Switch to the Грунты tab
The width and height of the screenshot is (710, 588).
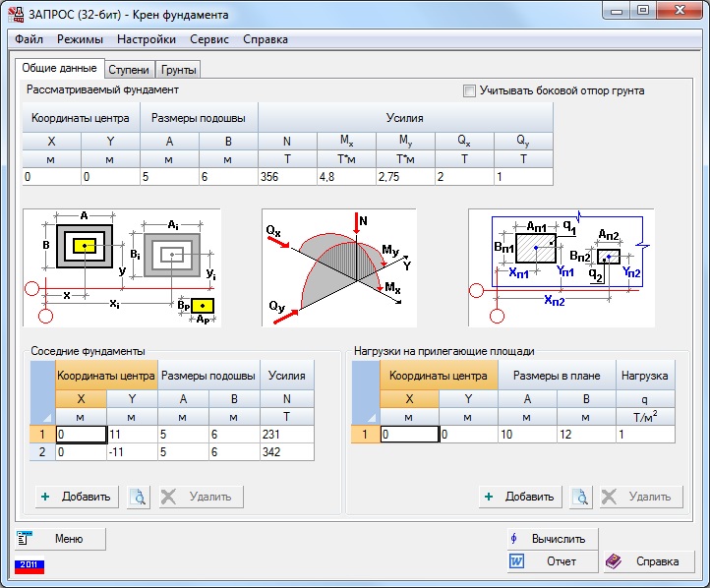coord(179,70)
